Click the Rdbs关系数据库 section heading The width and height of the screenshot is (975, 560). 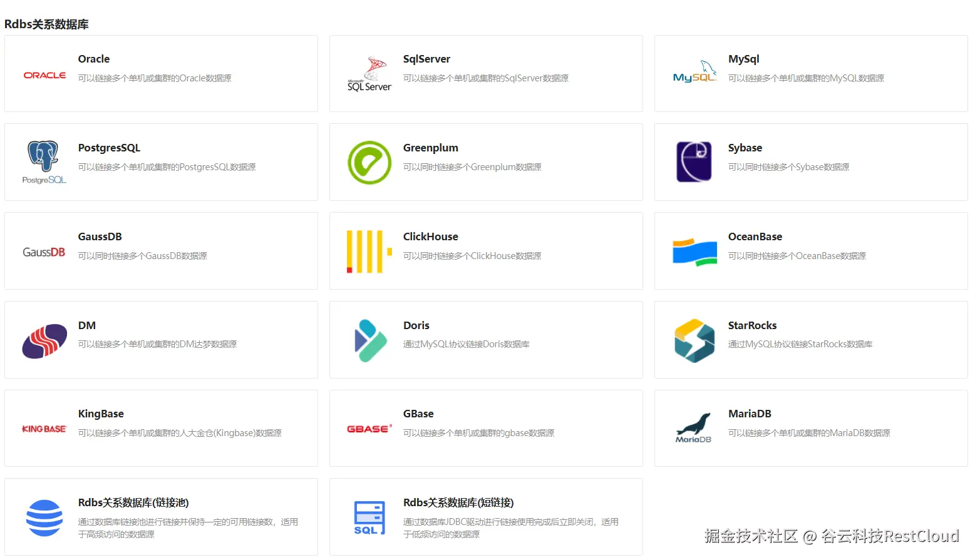click(46, 24)
